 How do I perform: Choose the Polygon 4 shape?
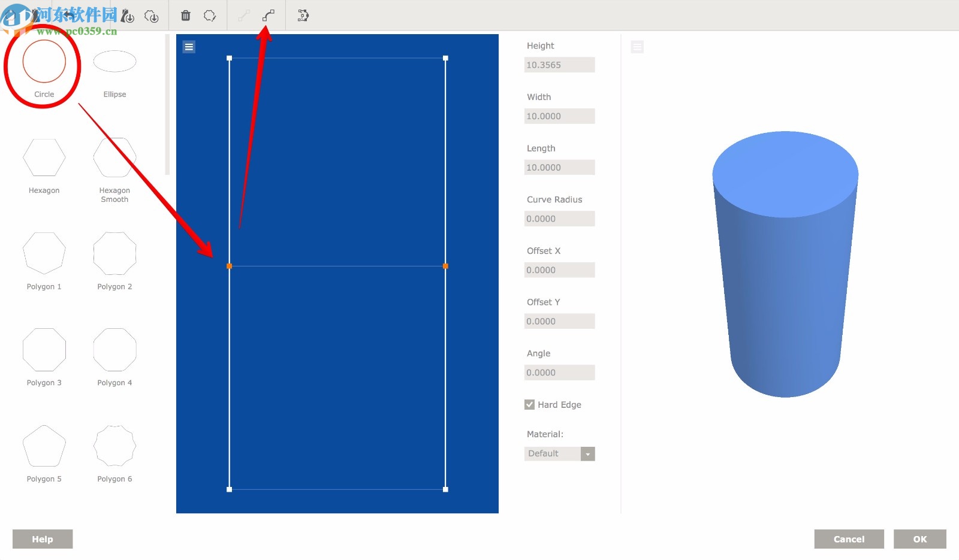click(x=114, y=350)
